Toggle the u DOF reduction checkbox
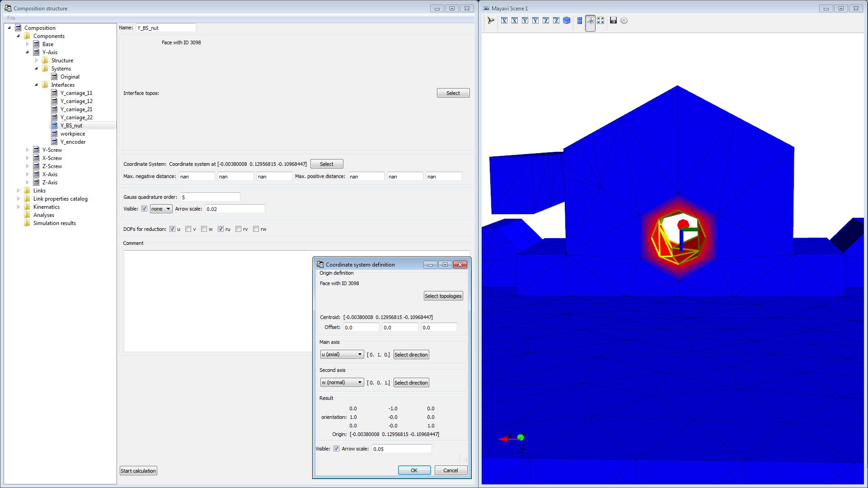 click(172, 229)
